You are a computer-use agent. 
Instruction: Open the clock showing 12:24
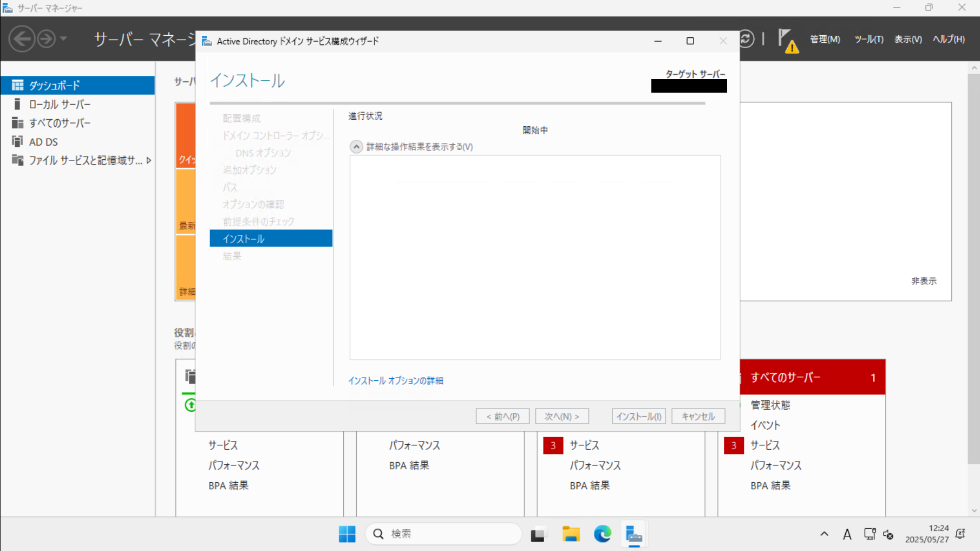[x=926, y=534]
